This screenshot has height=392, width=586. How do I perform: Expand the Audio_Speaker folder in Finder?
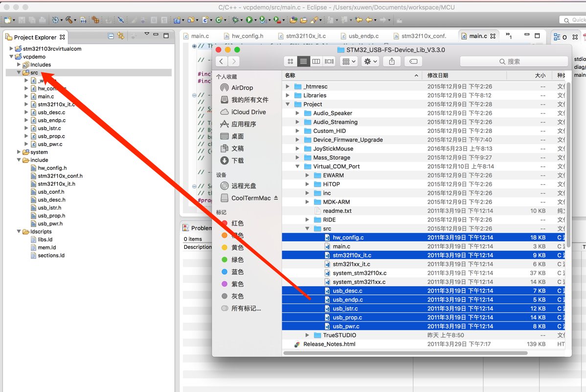(x=297, y=113)
